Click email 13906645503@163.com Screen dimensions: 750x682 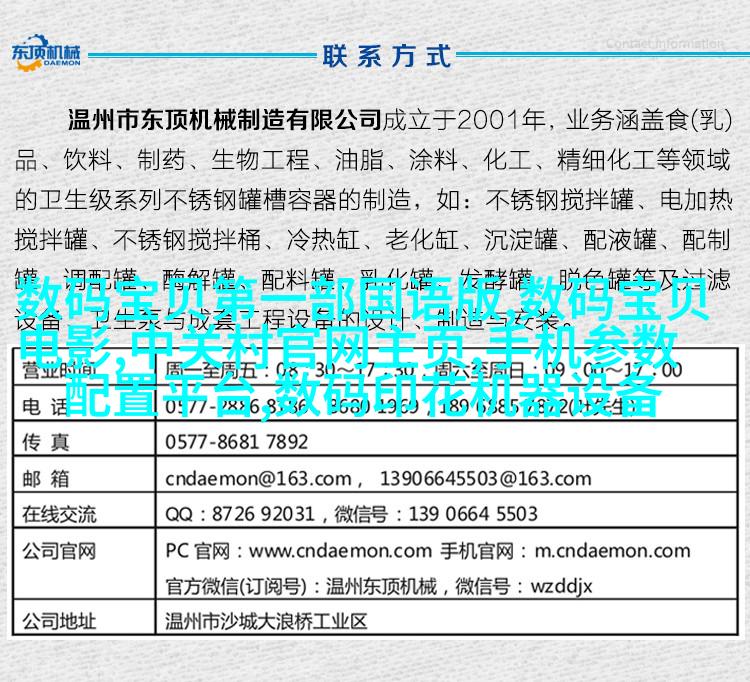click(x=485, y=479)
